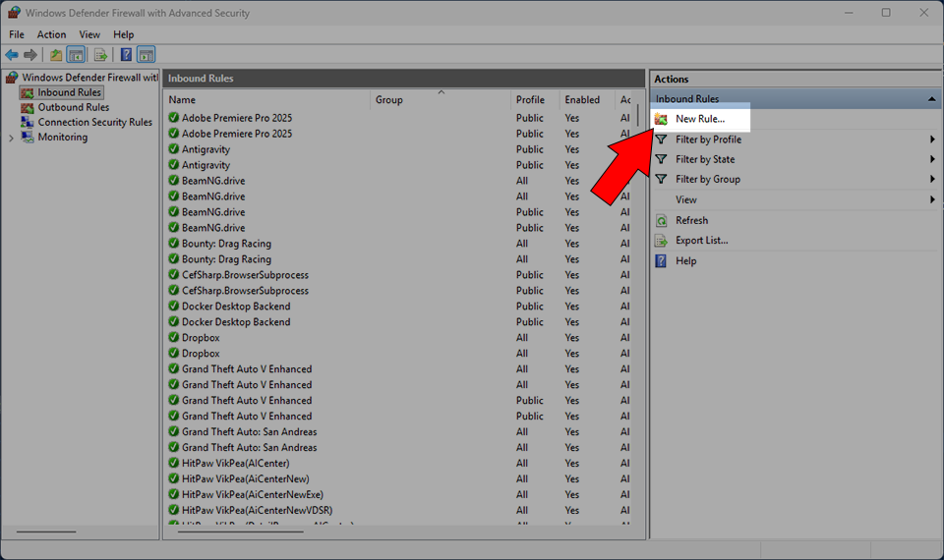Click New Rule... in Actions pane
This screenshot has height=560, width=944.
coord(700,119)
